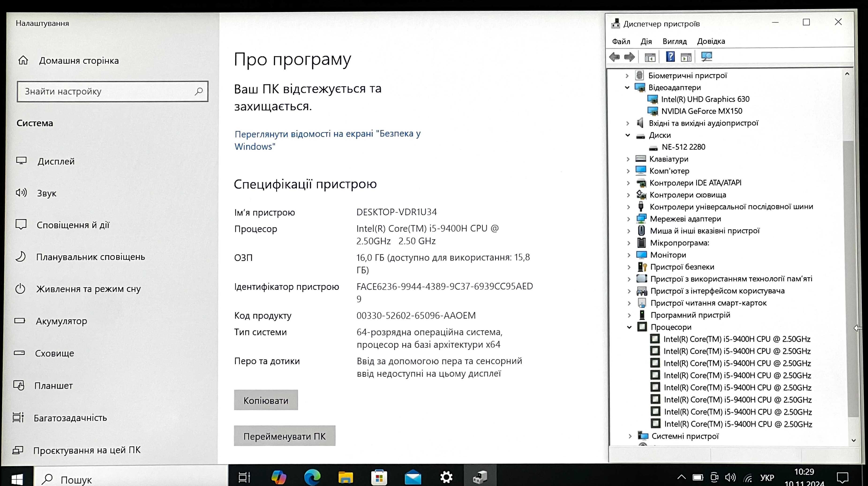Viewport: 868px width, 486px height.
Task: Open Microsoft Edge from the taskbar
Action: tap(312, 477)
